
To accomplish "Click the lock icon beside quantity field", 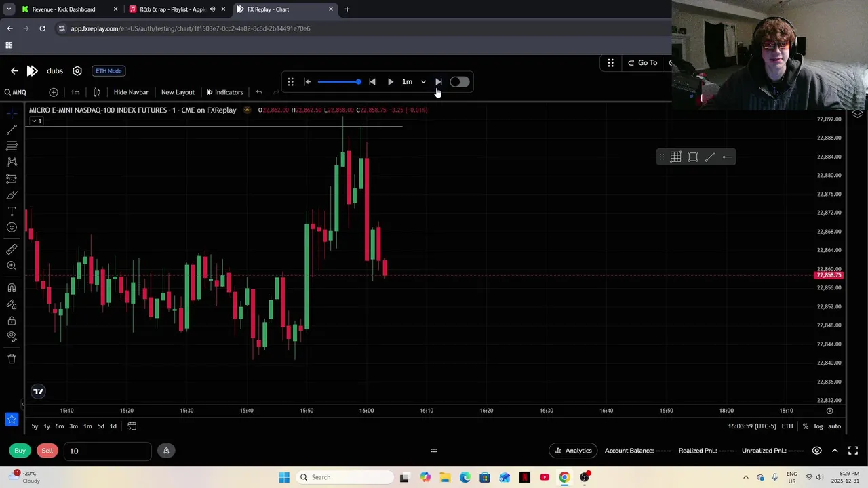I will (x=166, y=451).
